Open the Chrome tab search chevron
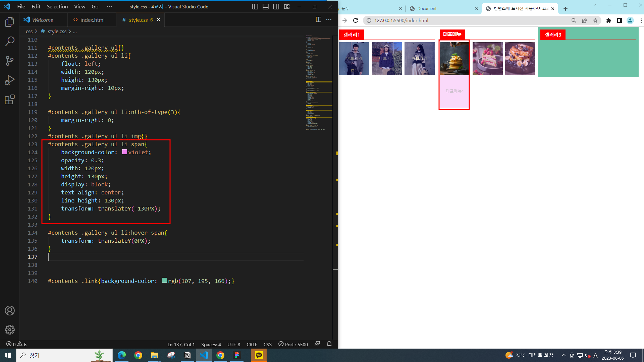Image resolution: width=644 pixels, height=362 pixels. point(594,5)
